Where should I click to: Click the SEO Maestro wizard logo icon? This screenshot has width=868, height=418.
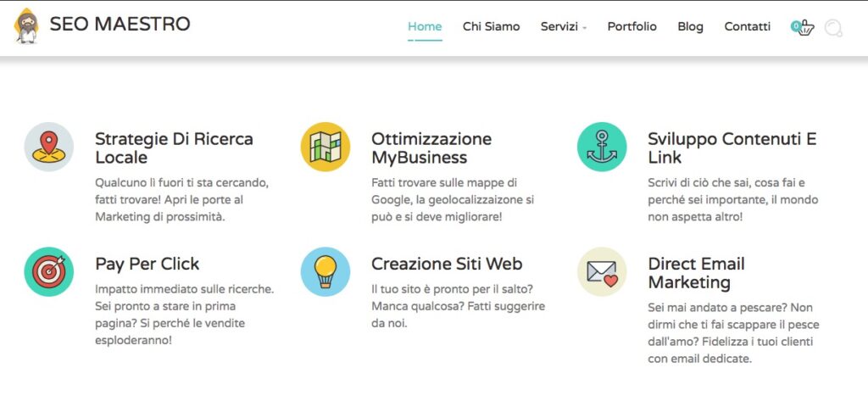click(x=27, y=25)
